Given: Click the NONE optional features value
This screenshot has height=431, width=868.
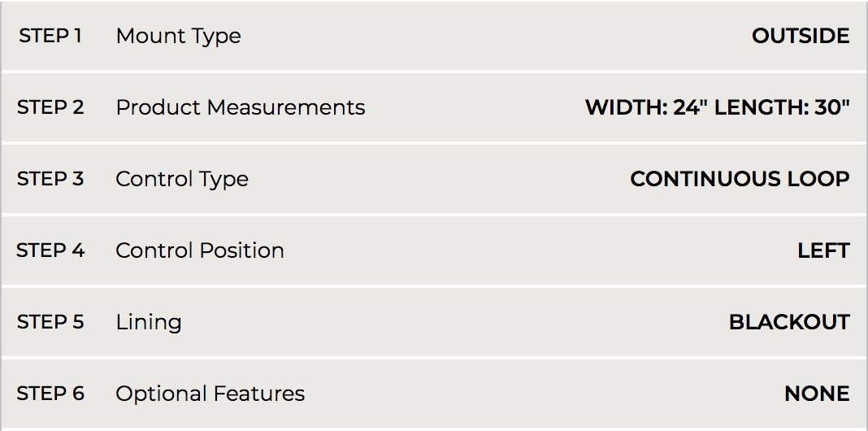Looking at the screenshot, I should click(816, 394).
